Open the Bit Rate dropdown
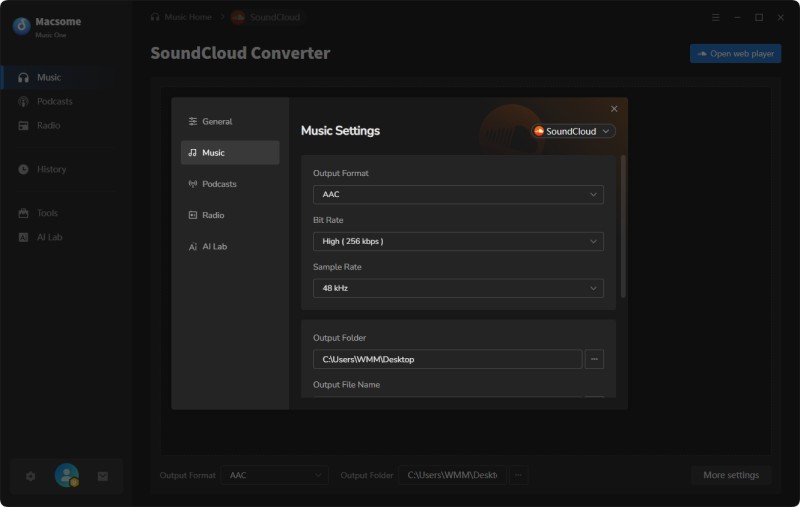The height and width of the screenshot is (507, 800). 458,241
